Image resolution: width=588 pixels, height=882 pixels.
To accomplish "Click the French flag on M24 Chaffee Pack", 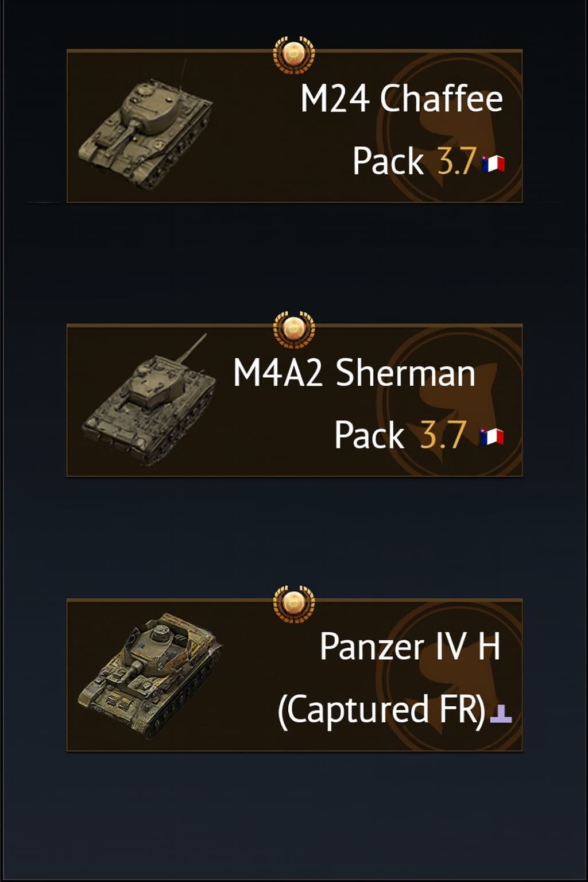I will (493, 164).
